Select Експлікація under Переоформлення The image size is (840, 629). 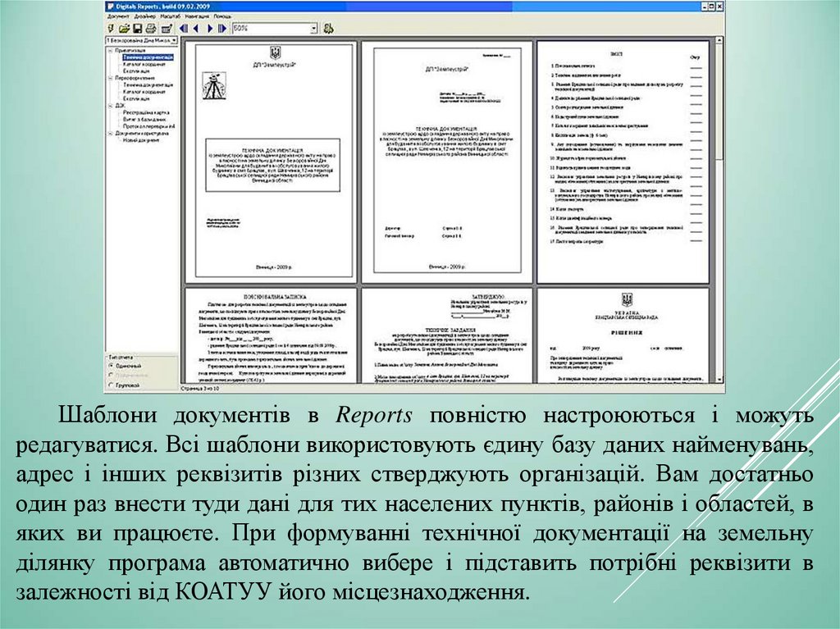click(136, 98)
